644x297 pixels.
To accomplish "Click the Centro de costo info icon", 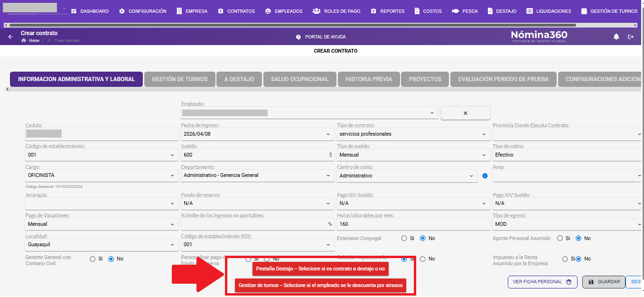I will [485, 176].
